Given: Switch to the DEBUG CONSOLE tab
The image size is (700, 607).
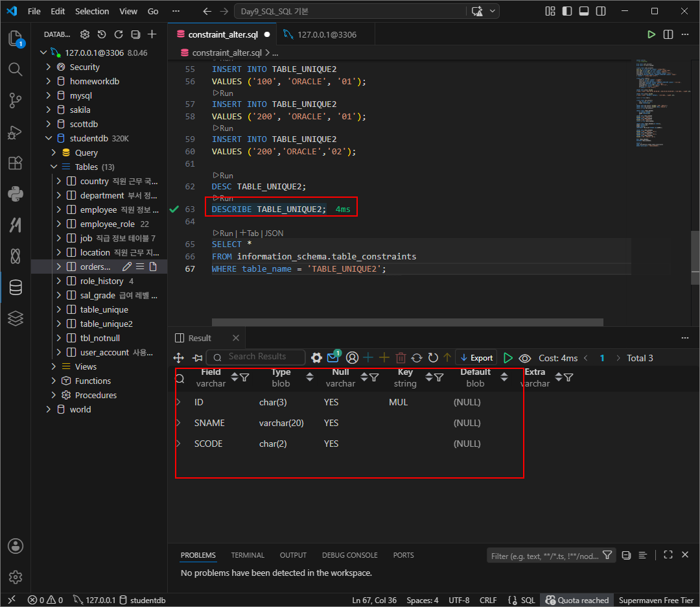Looking at the screenshot, I should tap(349, 555).
